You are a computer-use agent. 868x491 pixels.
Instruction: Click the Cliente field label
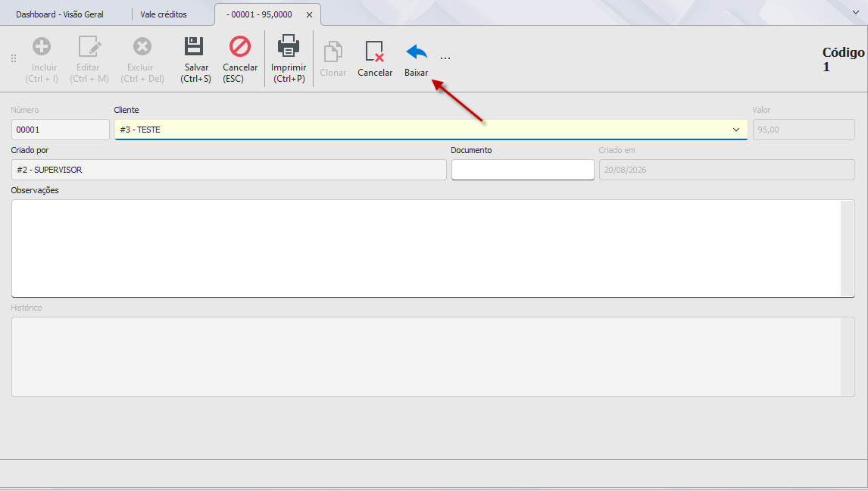click(x=126, y=110)
